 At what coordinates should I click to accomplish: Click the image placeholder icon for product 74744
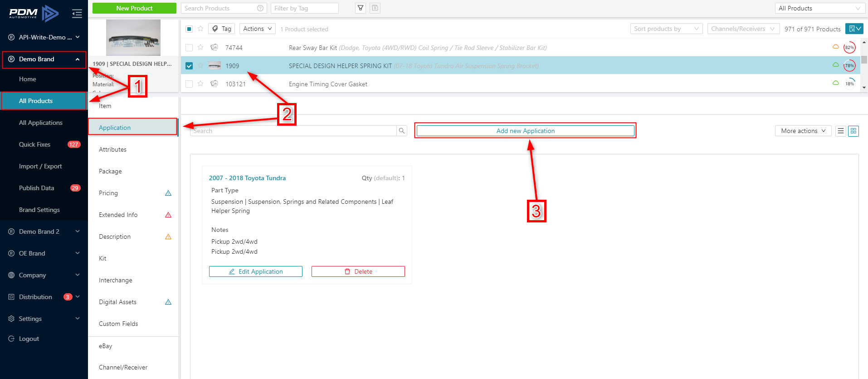[x=215, y=47]
